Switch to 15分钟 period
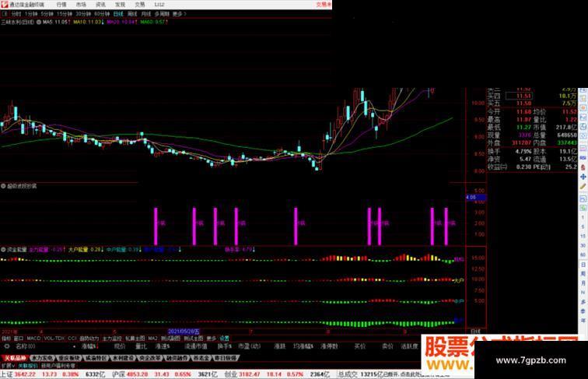The width and height of the screenshot is (588, 379). tap(64, 14)
